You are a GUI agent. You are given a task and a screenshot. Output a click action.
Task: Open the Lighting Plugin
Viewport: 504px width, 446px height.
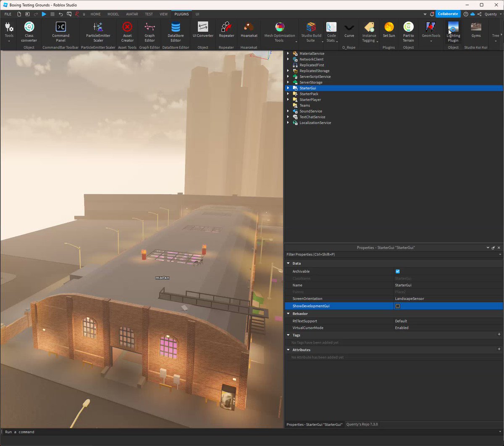point(453,32)
